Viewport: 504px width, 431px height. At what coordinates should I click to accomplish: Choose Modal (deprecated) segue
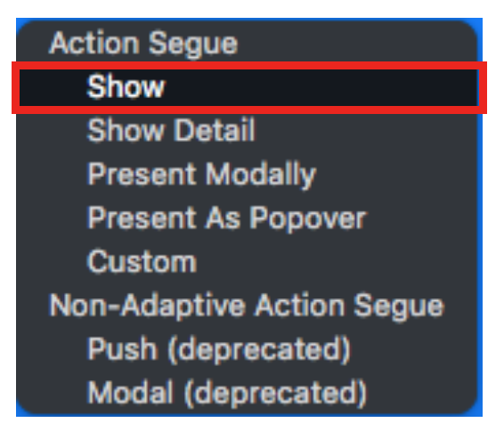(x=249, y=393)
